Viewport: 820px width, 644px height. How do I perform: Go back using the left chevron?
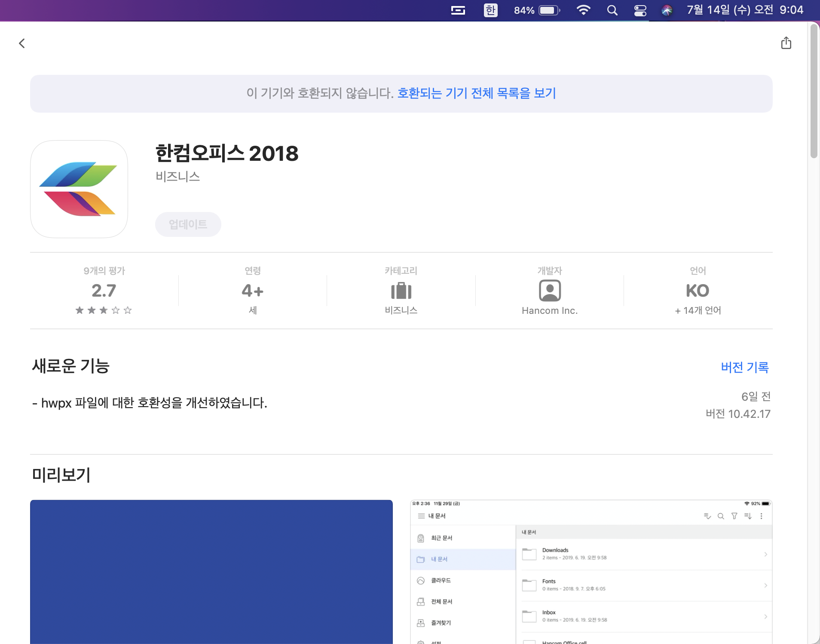pyautogui.click(x=22, y=43)
